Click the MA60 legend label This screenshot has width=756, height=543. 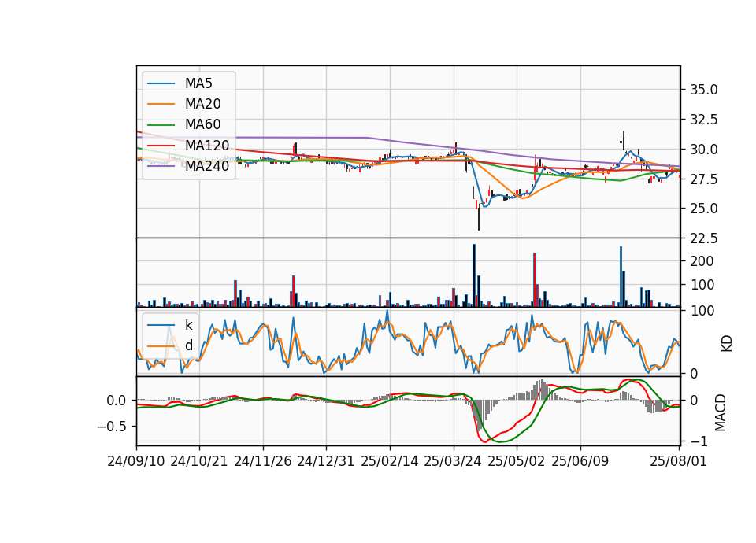[x=202, y=124]
